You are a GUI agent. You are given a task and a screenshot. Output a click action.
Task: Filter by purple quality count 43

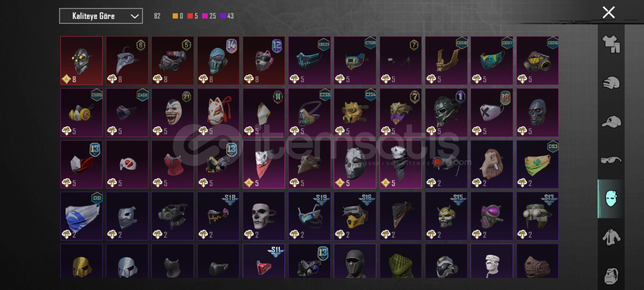coord(227,16)
